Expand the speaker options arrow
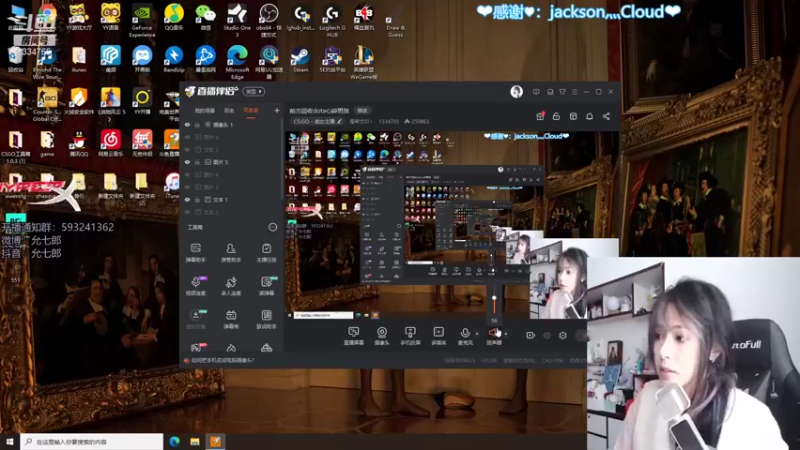This screenshot has height=450, width=800. [x=506, y=334]
